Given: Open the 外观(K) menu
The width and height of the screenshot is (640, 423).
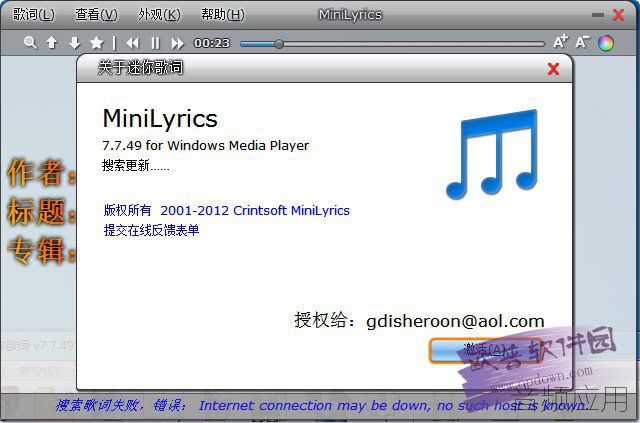Looking at the screenshot, I should point(159,15).
